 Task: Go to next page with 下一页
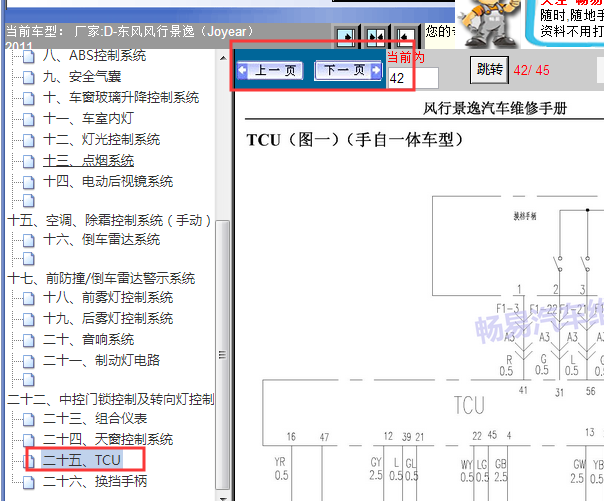348,70
